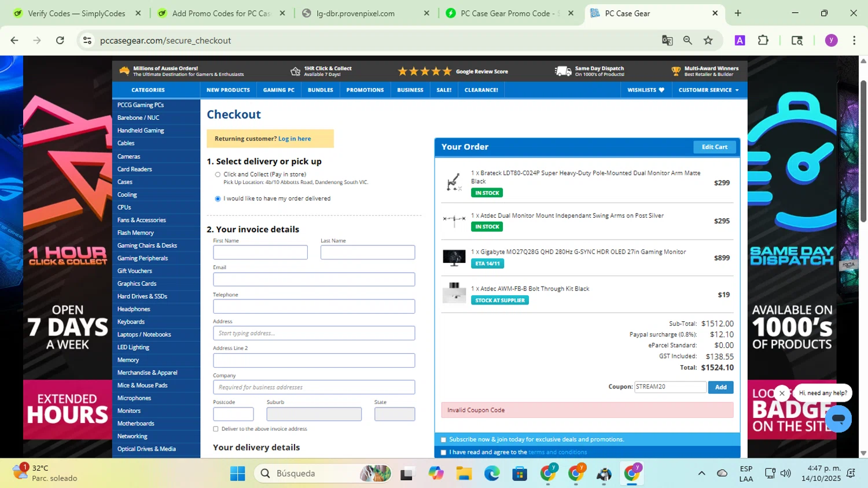
Task: Open the purple A extension icon
Action: [x=740, y=41]
